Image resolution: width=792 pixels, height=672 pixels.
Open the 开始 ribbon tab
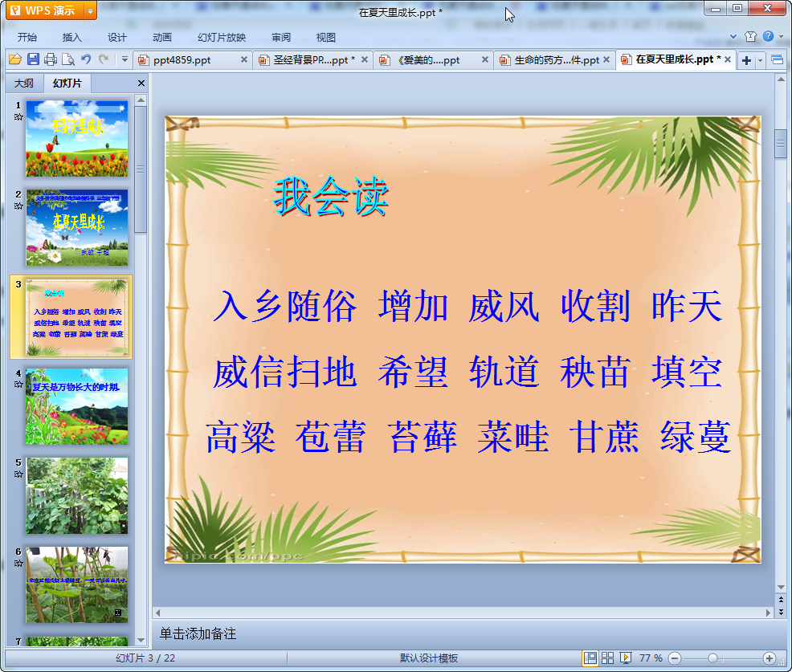27,38
